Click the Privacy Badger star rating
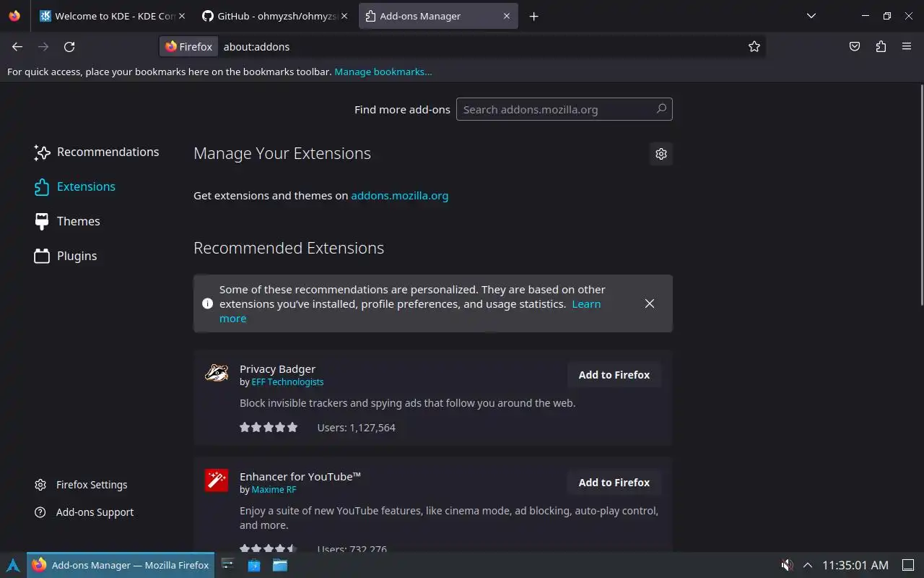Screen dimensions: 924x578 [x=269, y=427]
